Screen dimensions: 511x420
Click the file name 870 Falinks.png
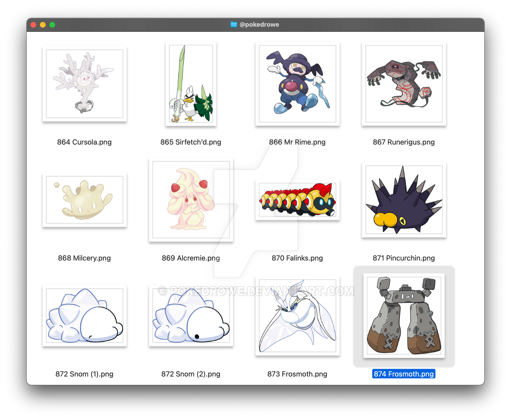tap(297, 258)
